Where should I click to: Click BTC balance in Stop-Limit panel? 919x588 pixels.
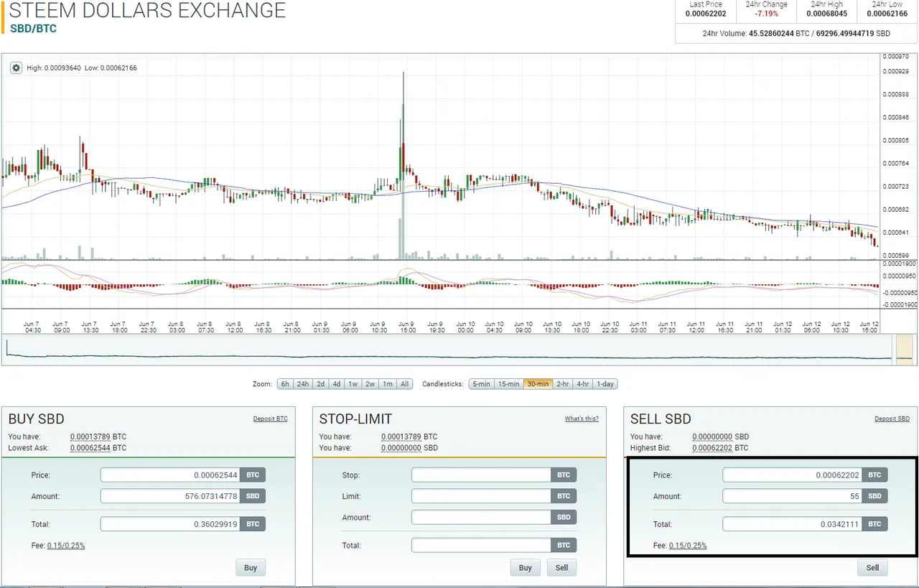pyautogui.click(x=401, y=437)
